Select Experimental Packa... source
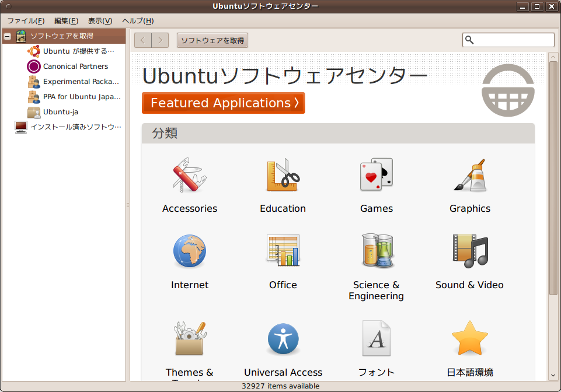 (x=81, y=82)
